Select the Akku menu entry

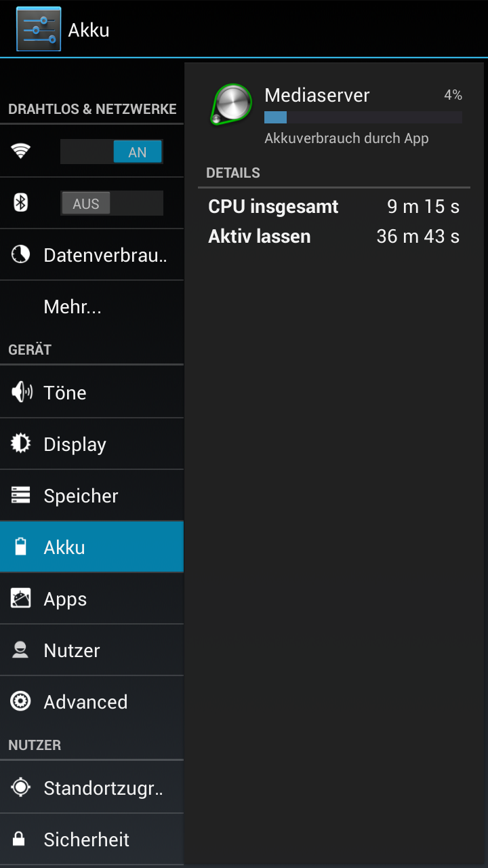[91, 547]
